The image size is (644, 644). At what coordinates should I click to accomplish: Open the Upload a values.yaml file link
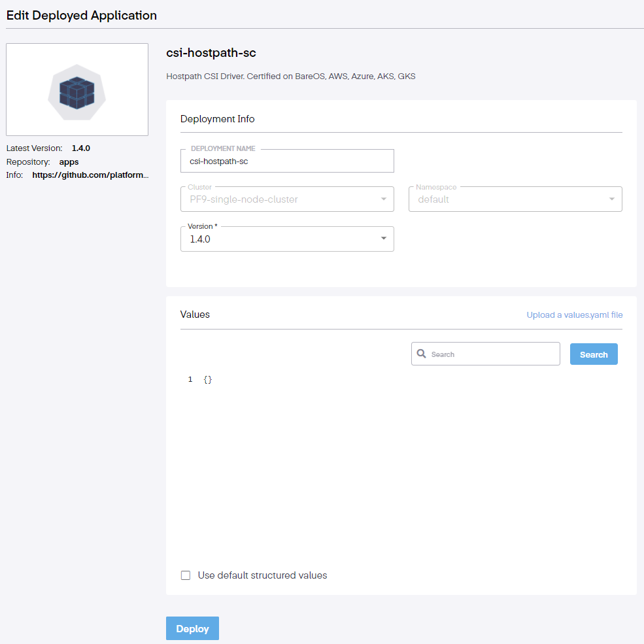click(575, 315)
